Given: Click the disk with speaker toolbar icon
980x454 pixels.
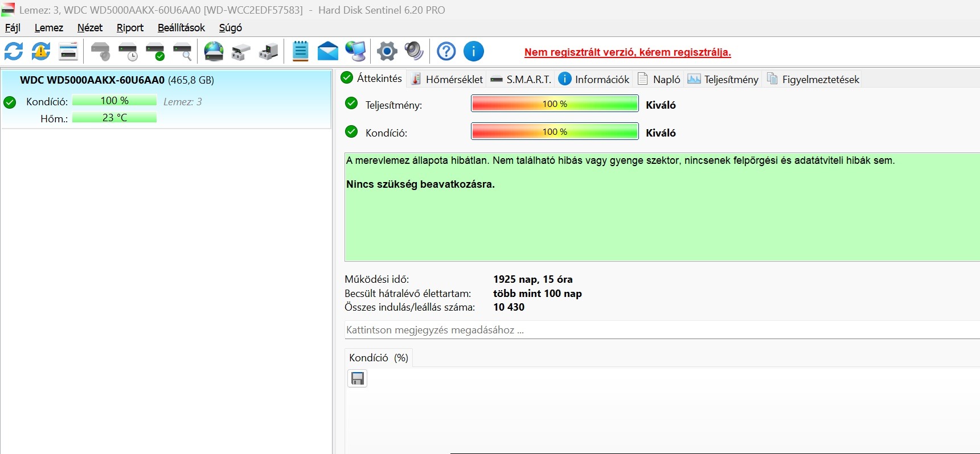Looking at the screenshot, I should 100,51.
